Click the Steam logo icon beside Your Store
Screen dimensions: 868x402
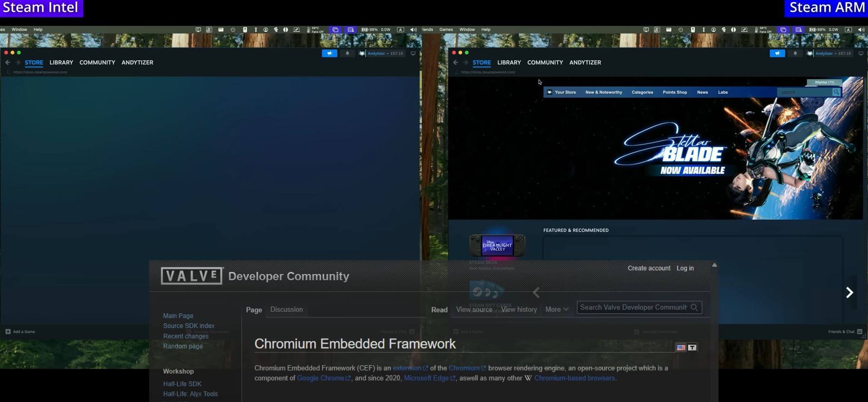550,92
